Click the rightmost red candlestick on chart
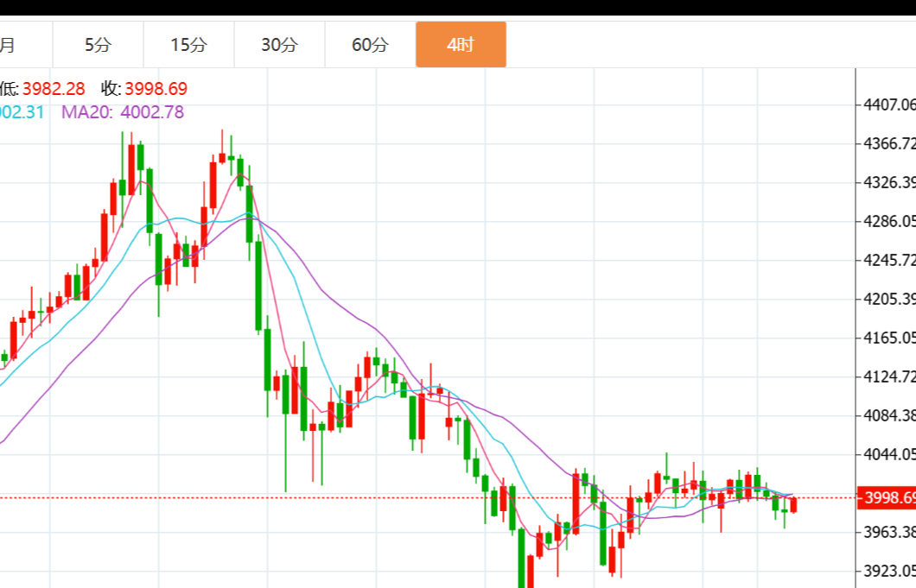This screenshot has height=588, width=916. 793,505
